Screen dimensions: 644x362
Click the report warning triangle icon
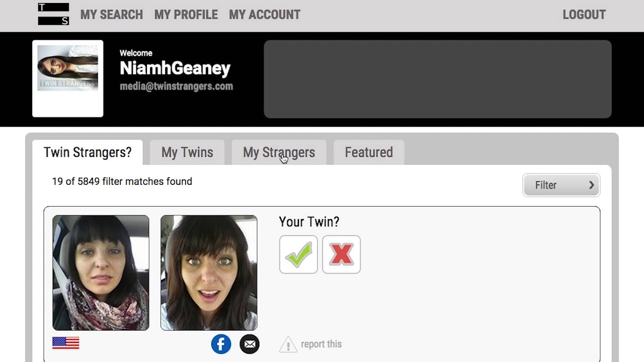[288, 344]
